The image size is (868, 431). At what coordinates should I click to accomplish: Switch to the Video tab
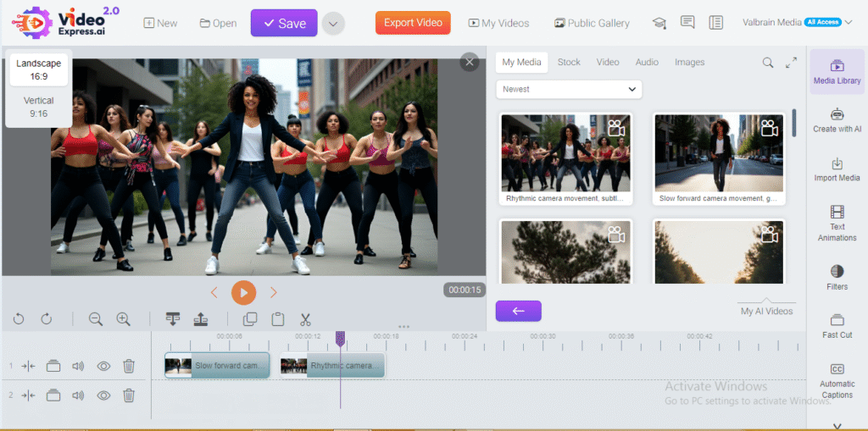[x=608, y=63]
